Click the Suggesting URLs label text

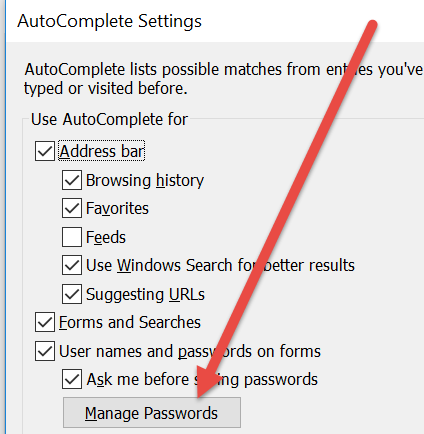[x=145, y=295]
